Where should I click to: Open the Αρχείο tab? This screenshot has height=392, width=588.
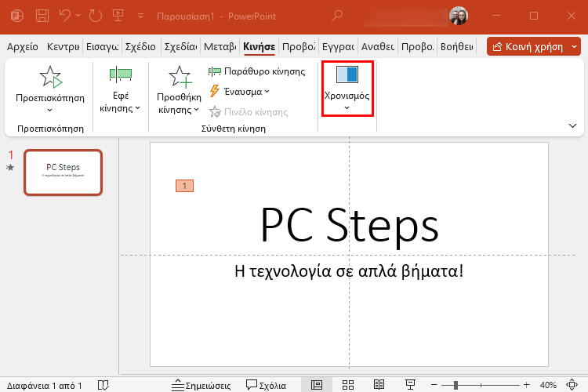tap(23, 46)
